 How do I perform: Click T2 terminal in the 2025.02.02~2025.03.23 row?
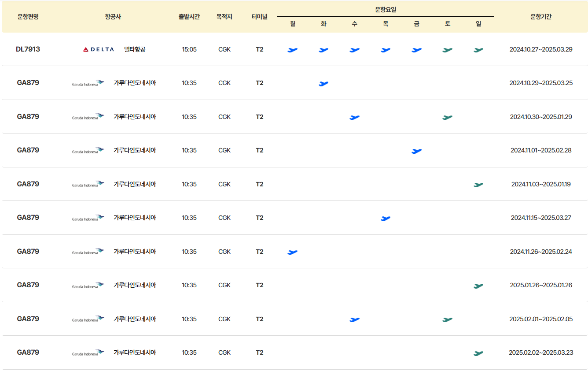point(260,352)
